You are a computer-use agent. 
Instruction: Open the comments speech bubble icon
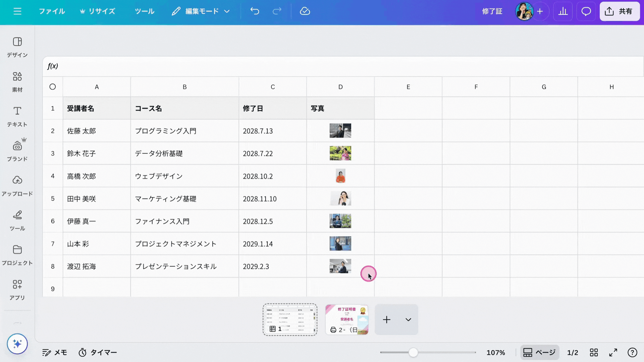pyautogui.click(x=586, y=11)
